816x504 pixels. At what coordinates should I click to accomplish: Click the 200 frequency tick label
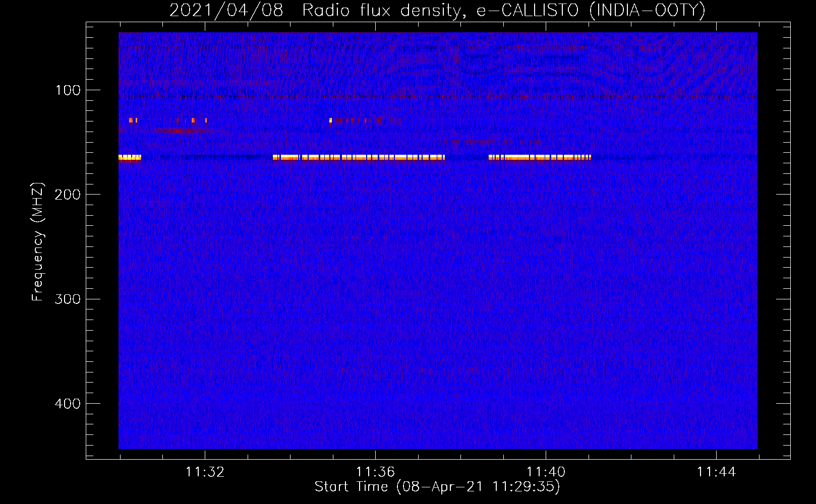tap(68, 195)
